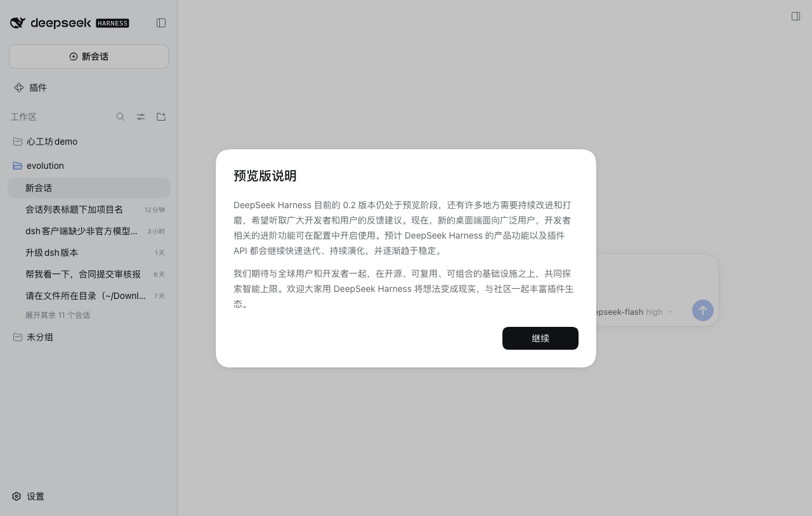The width and height of the screenshot is (812, 516).
Task: Click the 工作区 section label
Action: [x=23, y=117]
